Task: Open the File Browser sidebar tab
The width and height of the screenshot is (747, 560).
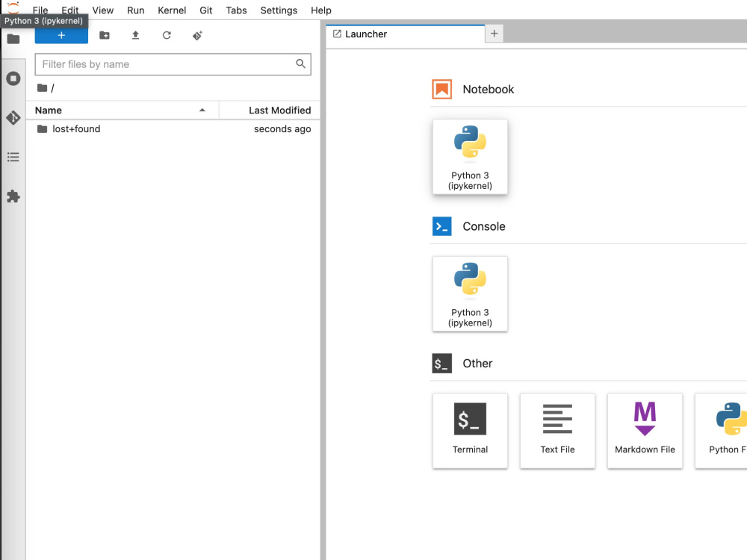Action: coord(13,39)
